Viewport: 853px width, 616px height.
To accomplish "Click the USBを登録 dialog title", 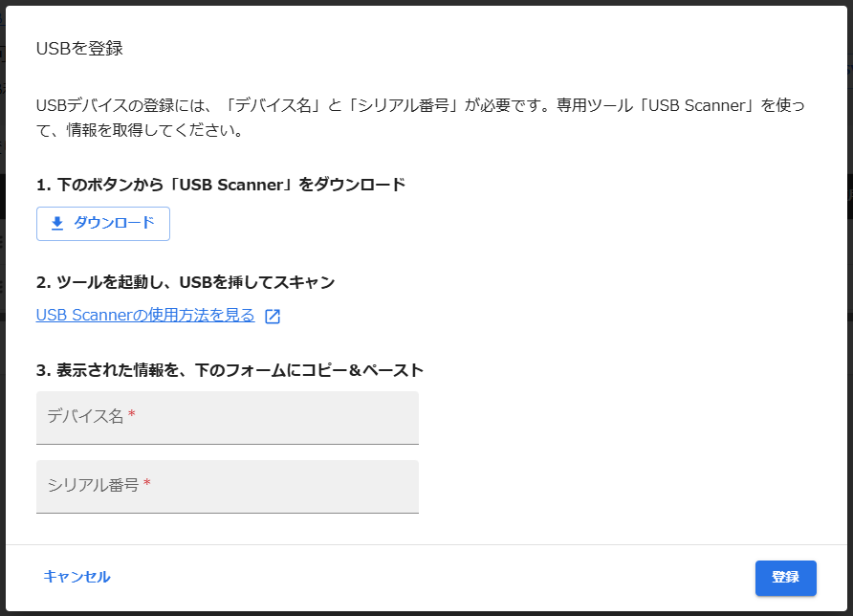I will click(x=79, y=49).
